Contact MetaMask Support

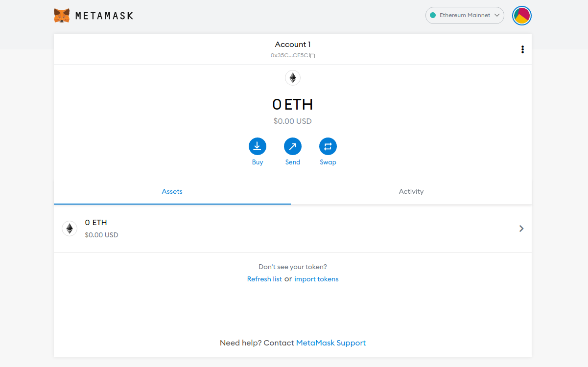[330, 343]
